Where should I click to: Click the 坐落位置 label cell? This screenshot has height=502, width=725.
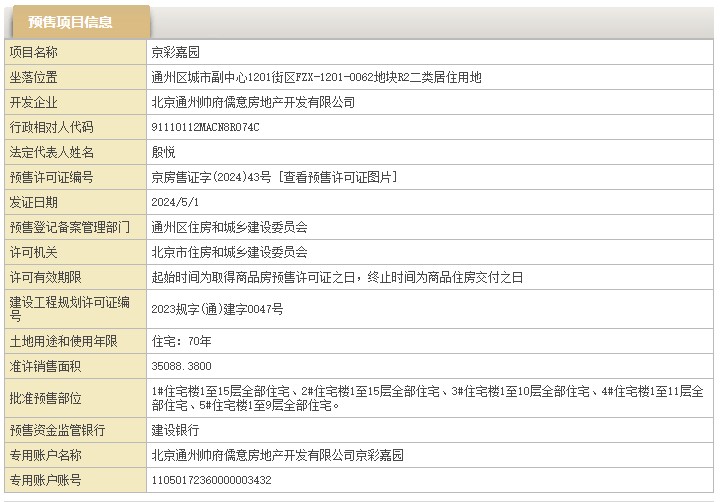[76, 77]
